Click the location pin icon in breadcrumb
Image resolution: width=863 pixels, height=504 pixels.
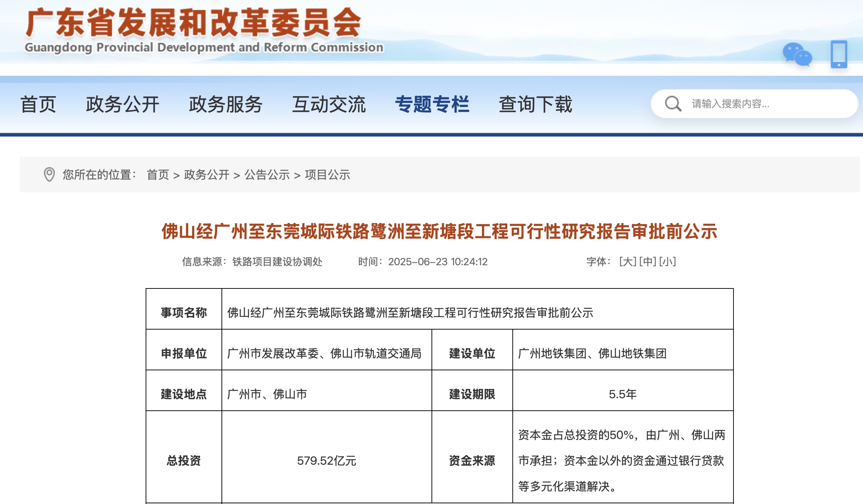[49, 174]
